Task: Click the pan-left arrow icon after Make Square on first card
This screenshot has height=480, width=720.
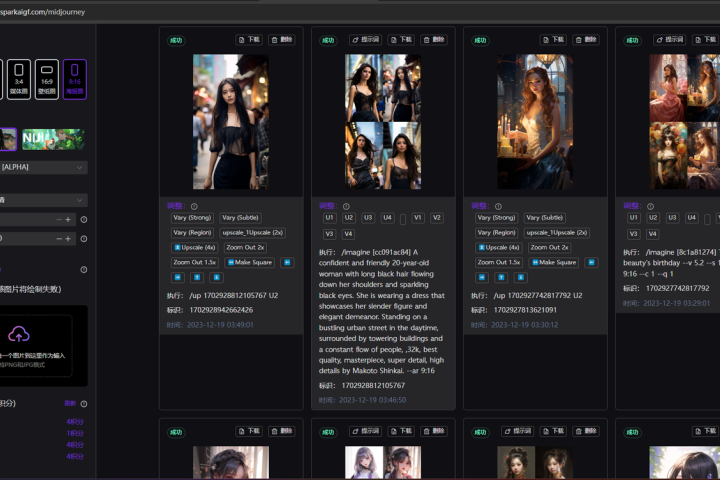Action: coord(288,262)
